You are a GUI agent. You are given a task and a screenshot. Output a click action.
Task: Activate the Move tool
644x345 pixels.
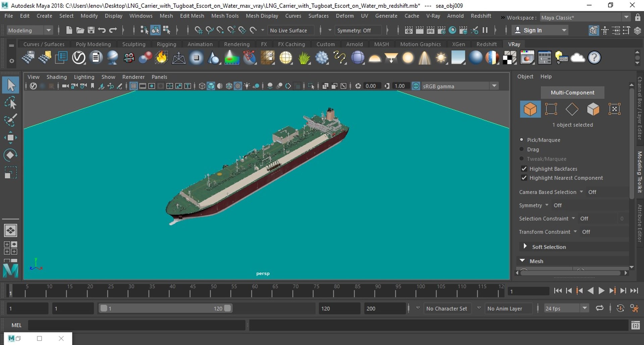[11, 138]
